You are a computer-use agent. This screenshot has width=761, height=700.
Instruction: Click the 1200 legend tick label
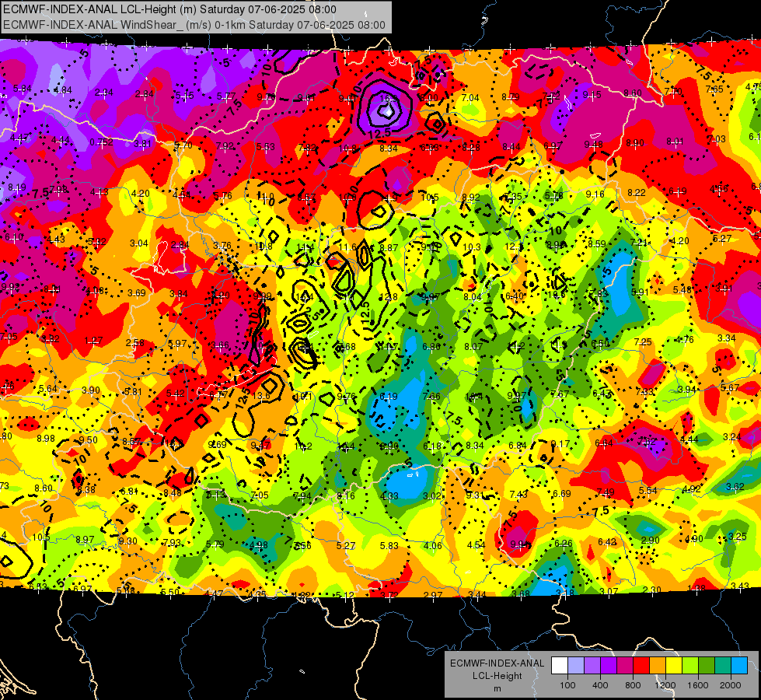click(x=665, y=685)
